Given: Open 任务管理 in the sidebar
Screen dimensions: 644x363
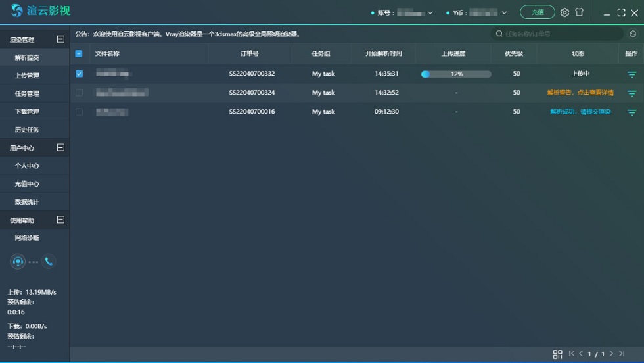Looking at the screenshot, I should pos(28,93).
